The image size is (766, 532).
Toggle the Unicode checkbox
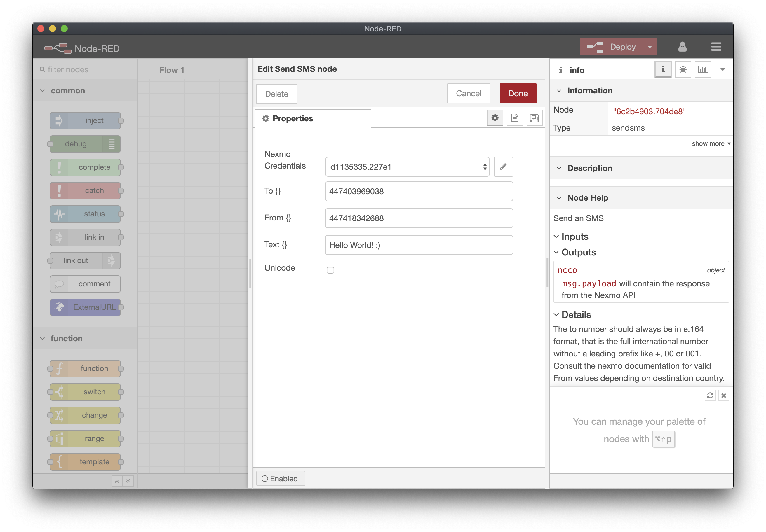pos(330,270)
